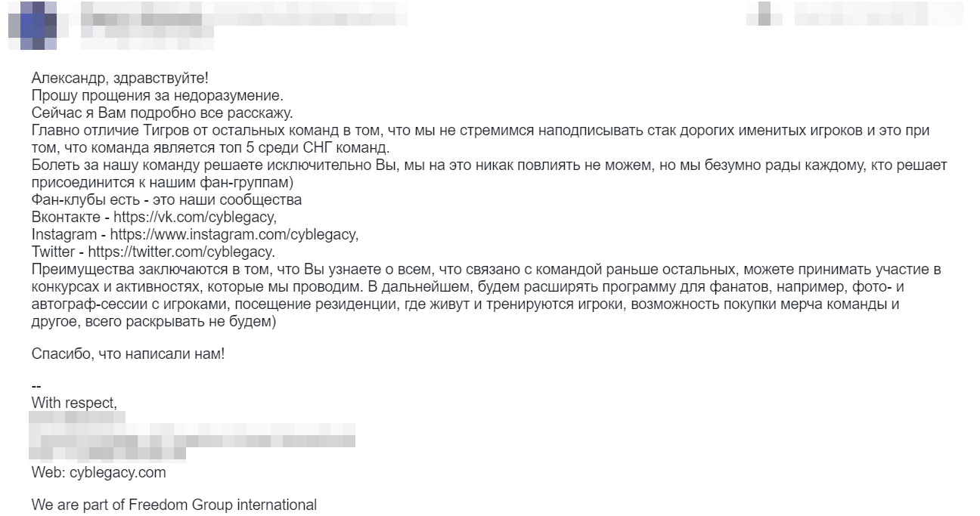
Task: Click the "Вконтакте" label text
Action: coord(66,217)
